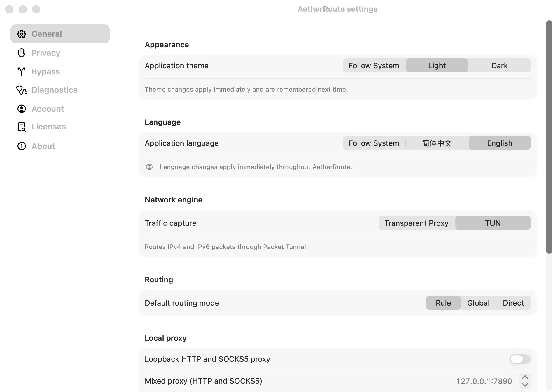
Task: Set application theme to Follow System
Action: (x=374, y=66)
